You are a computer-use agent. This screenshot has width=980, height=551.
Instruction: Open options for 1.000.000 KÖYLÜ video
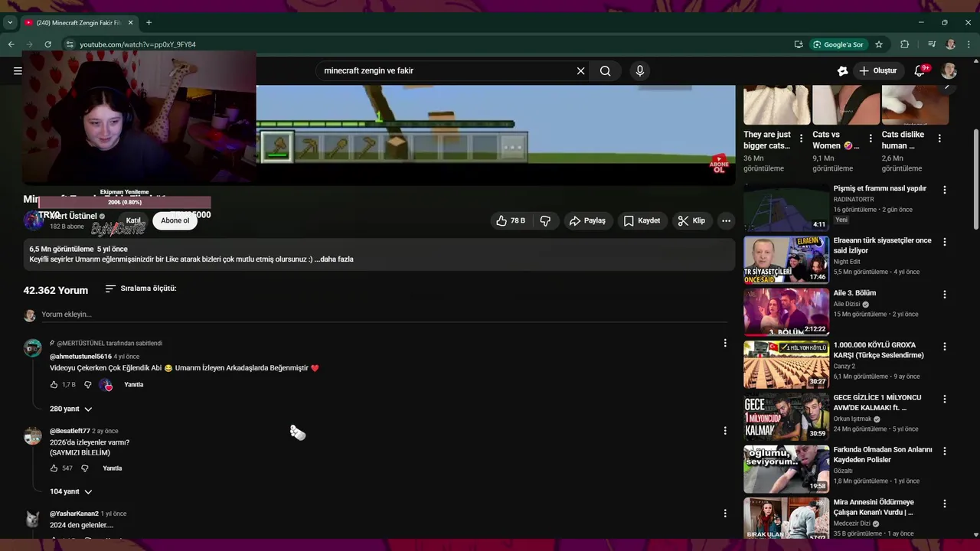[x=944, y=347]
